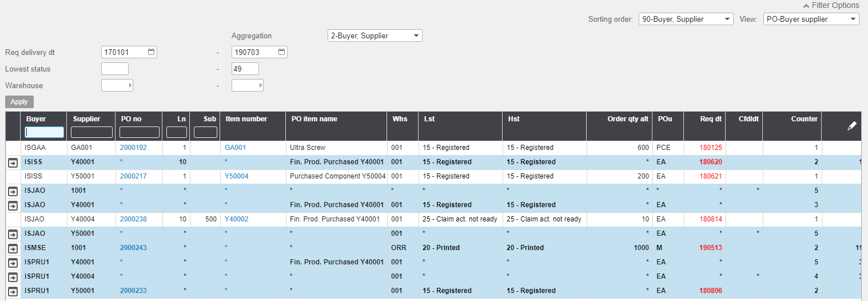Image resolution: width=868 pixels, height=301 pixels.
Task: Open the Warehouse from-value lookup field
Action: [x=117, y=86]
